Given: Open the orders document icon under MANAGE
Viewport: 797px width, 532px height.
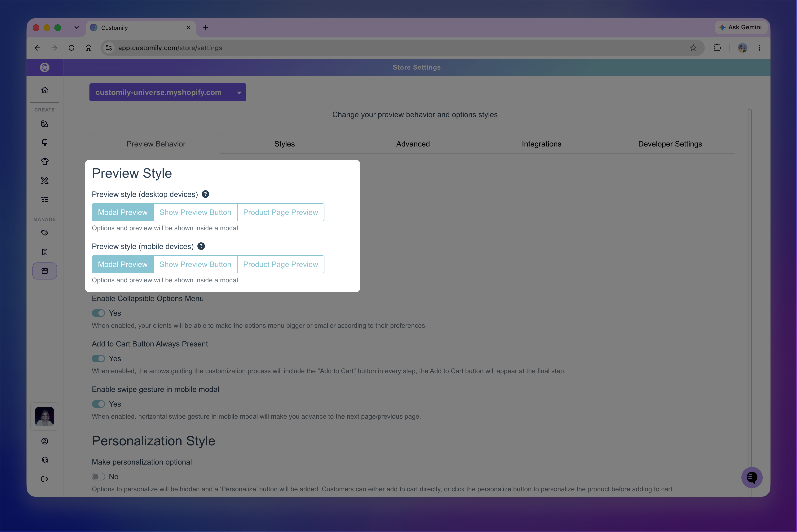Looking at the screenshot, I should 44,252.
